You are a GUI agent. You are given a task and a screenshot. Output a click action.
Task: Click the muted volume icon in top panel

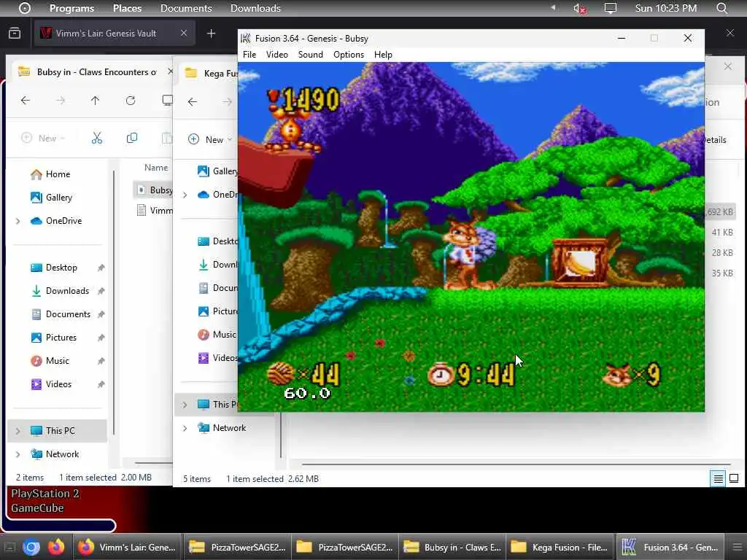pyautogui.click(x=579, y=9)
